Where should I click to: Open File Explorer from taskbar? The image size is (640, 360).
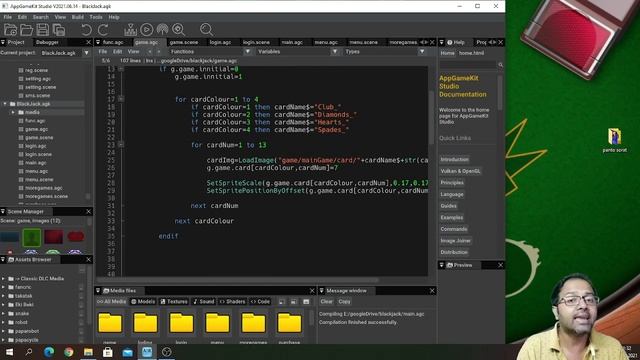pyautogui.click(x=88, y=352)
